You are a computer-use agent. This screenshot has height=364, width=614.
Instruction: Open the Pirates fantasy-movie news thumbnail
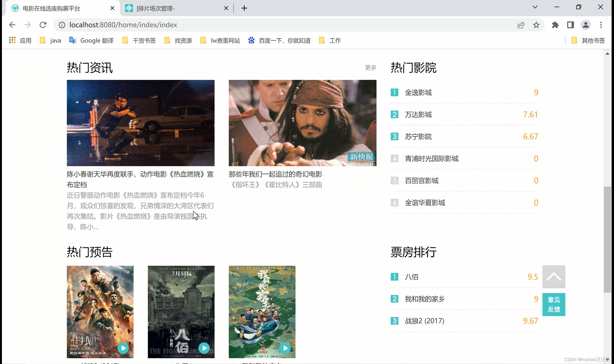click(302, 123)
